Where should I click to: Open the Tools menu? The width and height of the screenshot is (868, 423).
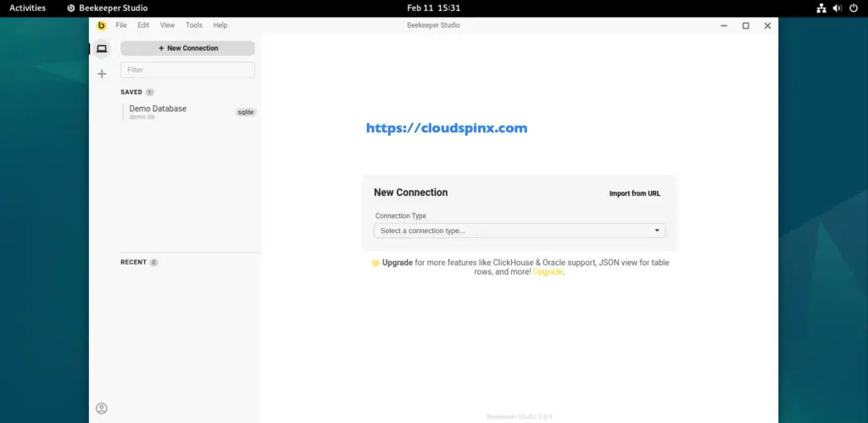(194, 25)
